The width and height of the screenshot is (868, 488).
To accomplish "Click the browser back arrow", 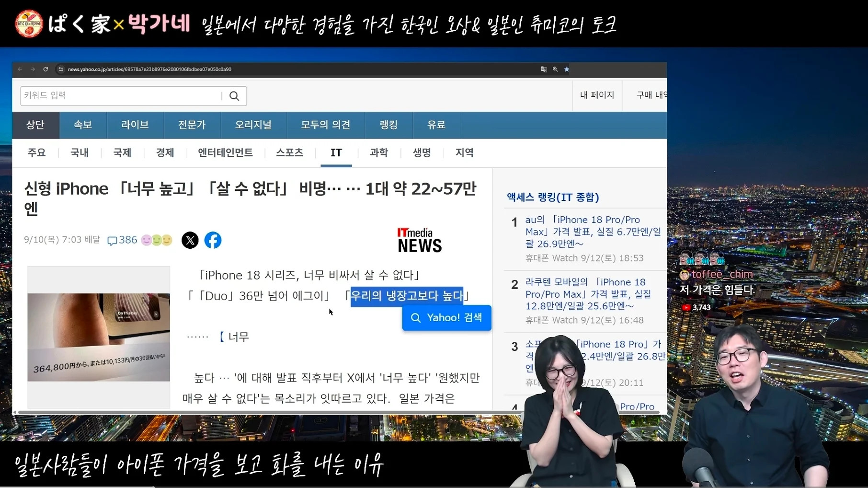I will [20, 70].
